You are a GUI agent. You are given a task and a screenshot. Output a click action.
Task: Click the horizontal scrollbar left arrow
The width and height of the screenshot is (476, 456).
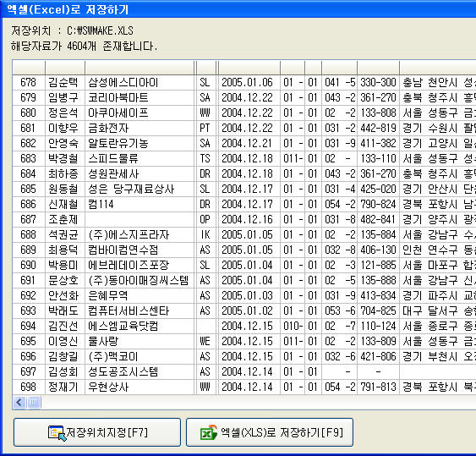19,403
